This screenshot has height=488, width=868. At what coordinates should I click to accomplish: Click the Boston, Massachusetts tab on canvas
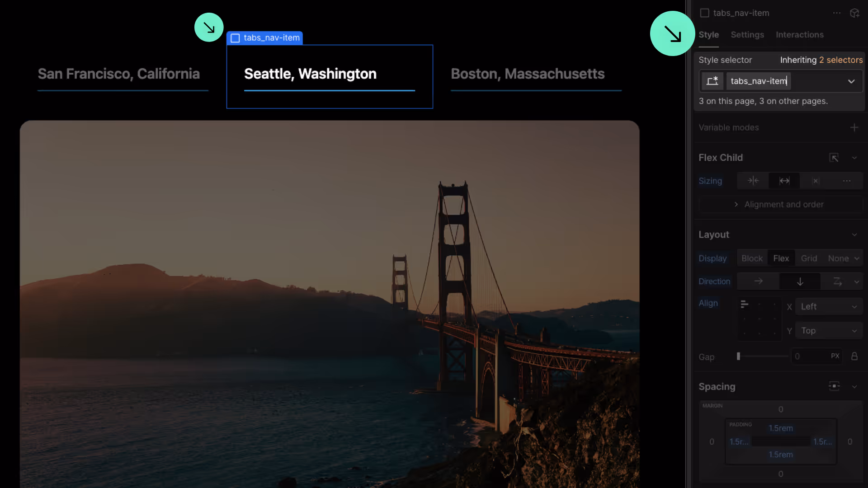pos(527,74)
